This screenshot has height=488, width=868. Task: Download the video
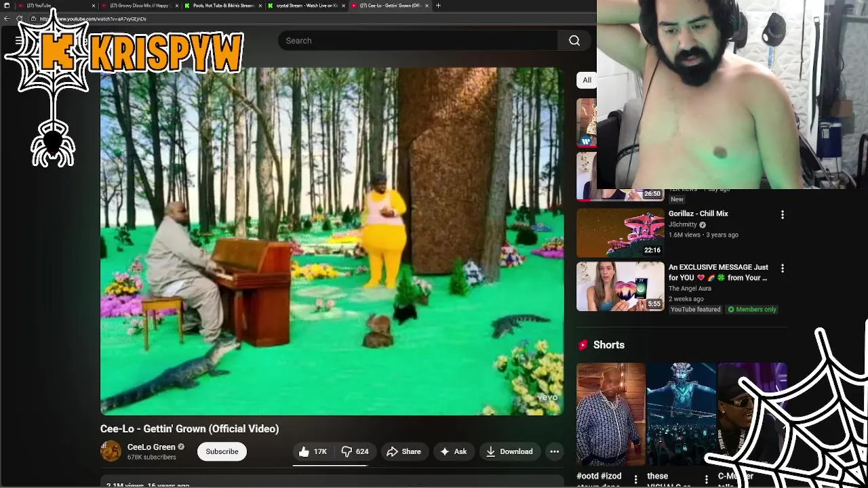(x=509, y=451)
